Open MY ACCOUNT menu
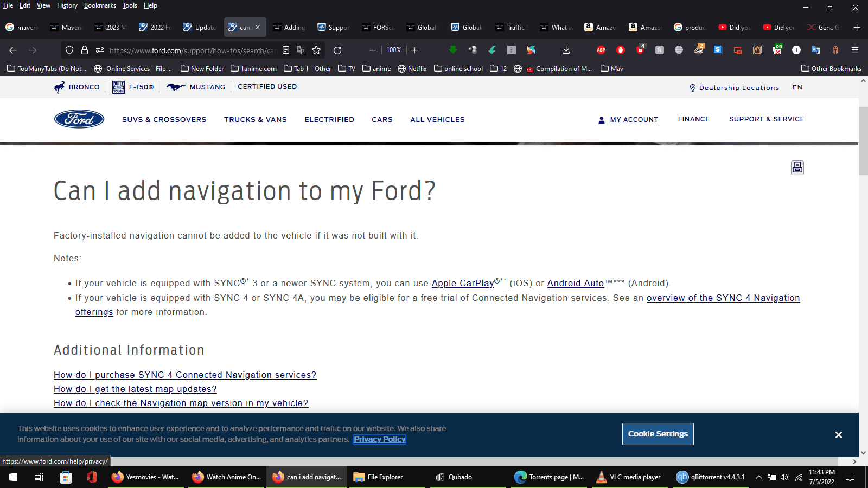 pos(628,120)
